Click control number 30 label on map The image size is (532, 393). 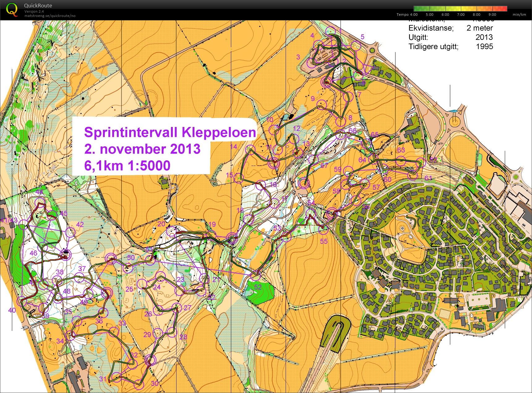(155, 383)
